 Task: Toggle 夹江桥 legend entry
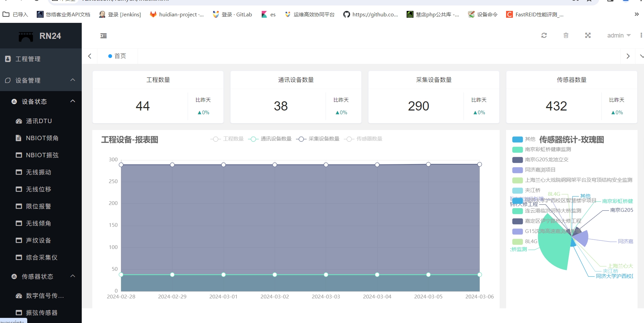526,190
